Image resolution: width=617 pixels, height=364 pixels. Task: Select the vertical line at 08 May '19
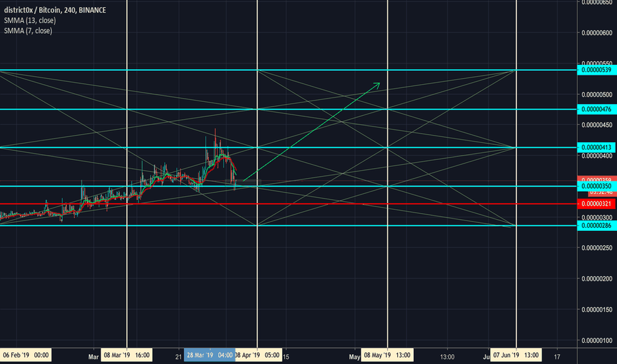coord(387,173)
